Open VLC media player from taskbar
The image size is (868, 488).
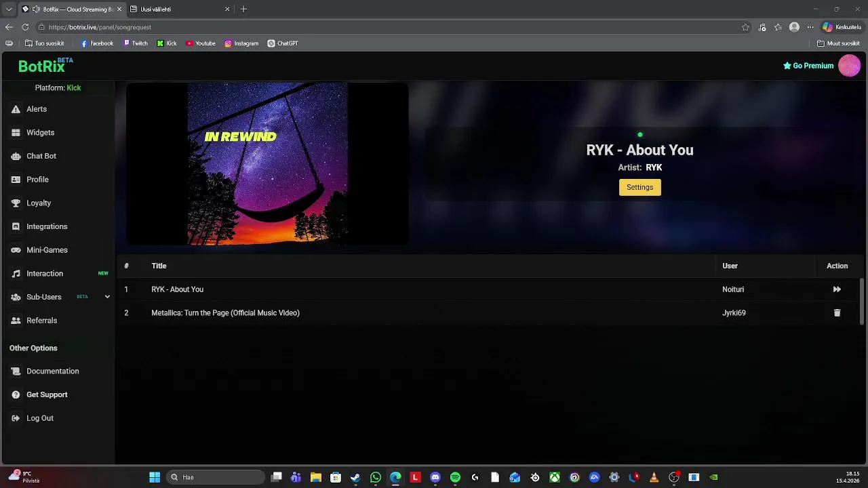click(654, 478)
